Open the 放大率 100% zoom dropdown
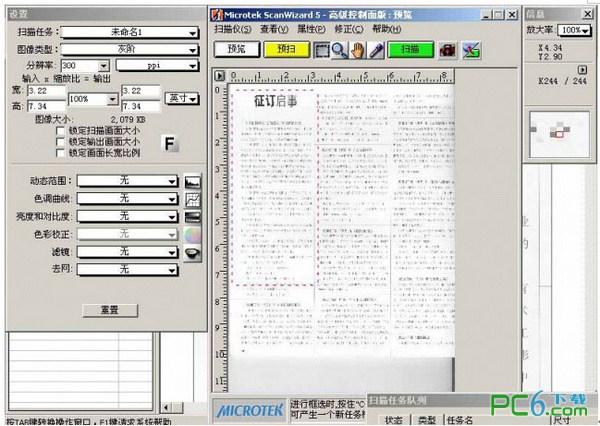 574,31
